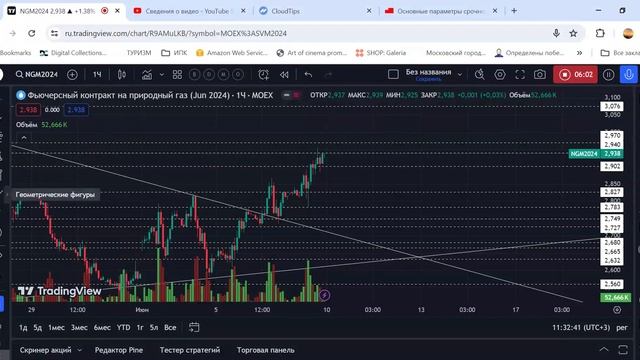Screen dimensions: 640x360
Task: Enter fullscreen mode icon
Action: [x=520, y=75]
